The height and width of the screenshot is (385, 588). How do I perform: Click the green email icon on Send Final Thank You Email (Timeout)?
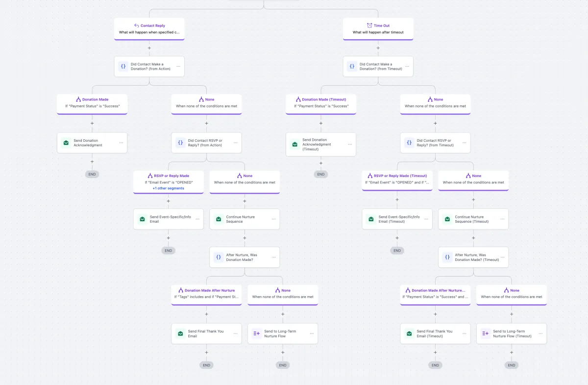tap(409, 334)
